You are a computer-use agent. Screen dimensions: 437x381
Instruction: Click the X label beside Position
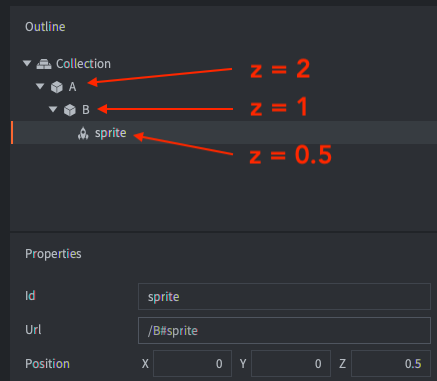pos(145,364)
